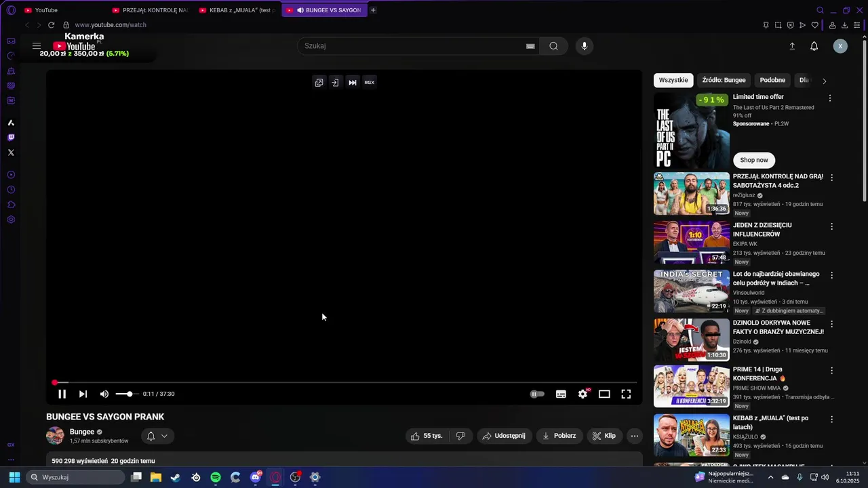Open Opera Easy Setup sliders icon

[x=857, y=25]
